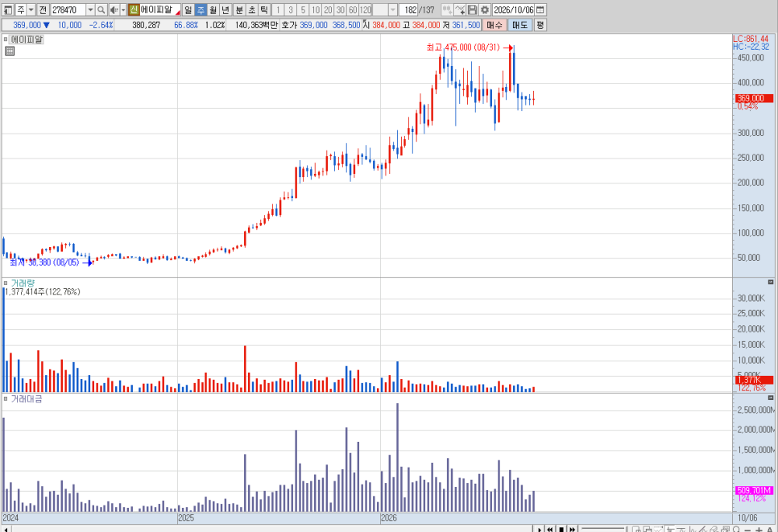The width and height of the screenshot is (778, 532).
Task: Select the 월 monthly period
Action: click(x=213, y=10)
